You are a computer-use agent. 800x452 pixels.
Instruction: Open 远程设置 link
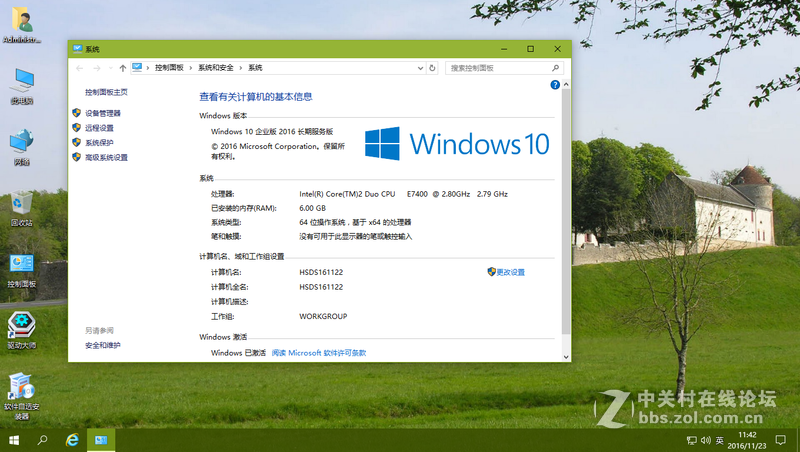point(99,128)
